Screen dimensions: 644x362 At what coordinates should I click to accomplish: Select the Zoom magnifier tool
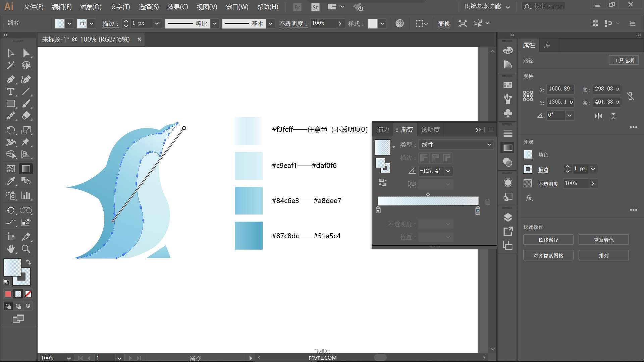[26, 249]
